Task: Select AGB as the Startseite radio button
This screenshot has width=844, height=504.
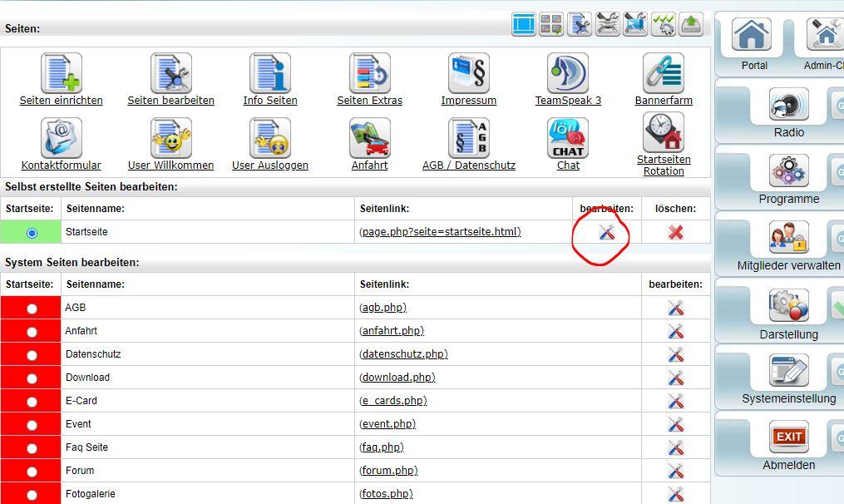Action: (x=32, y=309)
